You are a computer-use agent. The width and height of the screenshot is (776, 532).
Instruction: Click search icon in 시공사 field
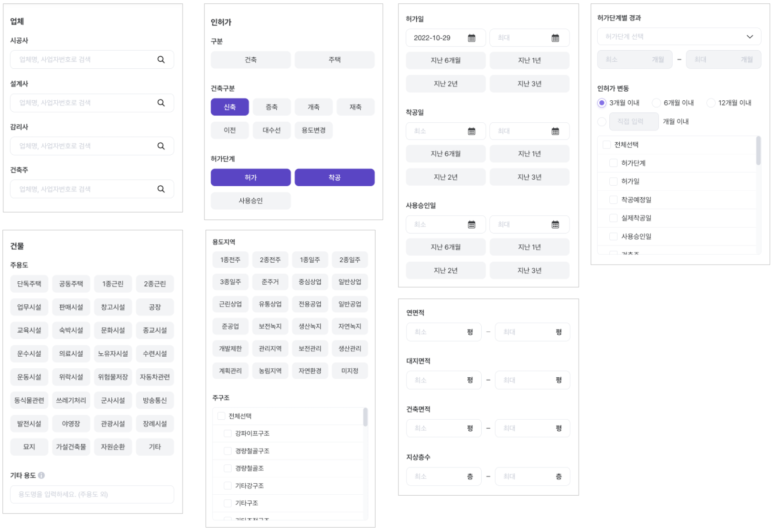[x=161, y=60]
